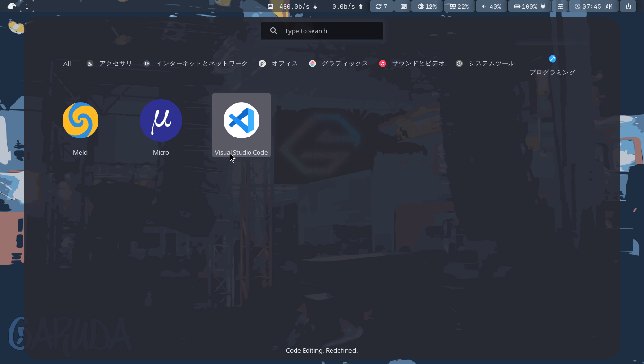Viewport: 644px width, 364px height.
Task: Switch to the システムツール category
Action: pyautogui.click(x=485, y=64)
